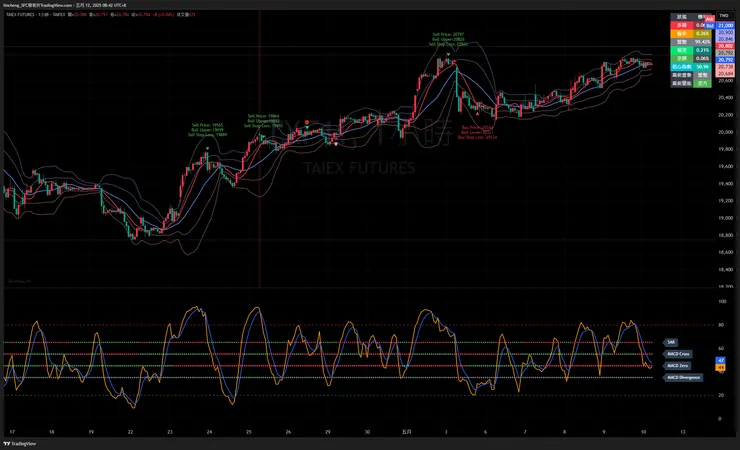Click the 100 tick on the oscillator scale

click(722, 301)
